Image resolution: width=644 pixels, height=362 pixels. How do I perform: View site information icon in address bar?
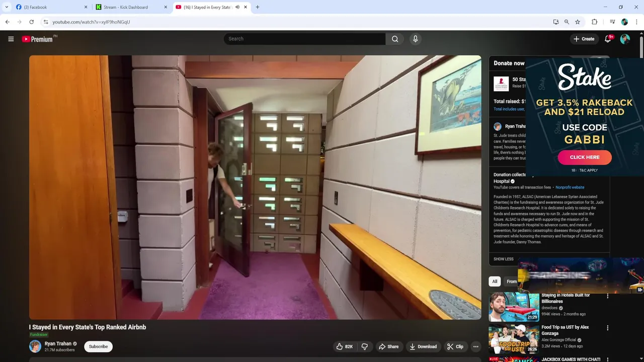(46, 22)
